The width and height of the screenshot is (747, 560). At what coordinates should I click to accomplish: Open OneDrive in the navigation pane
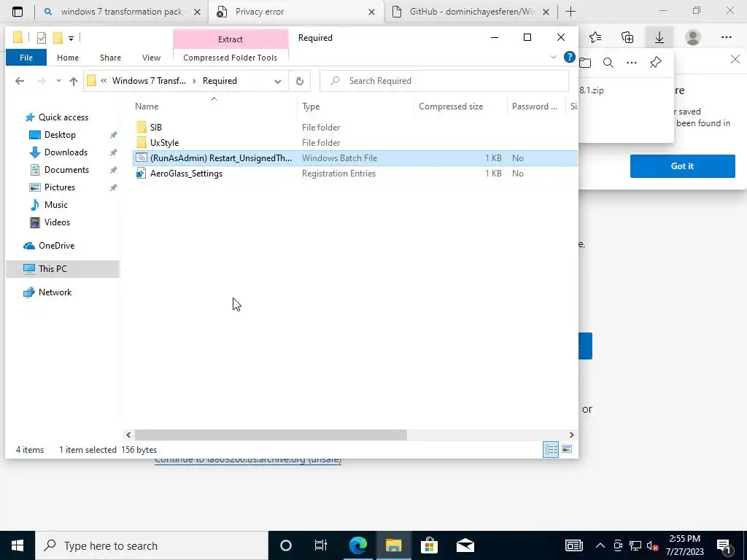click(56, 246)
